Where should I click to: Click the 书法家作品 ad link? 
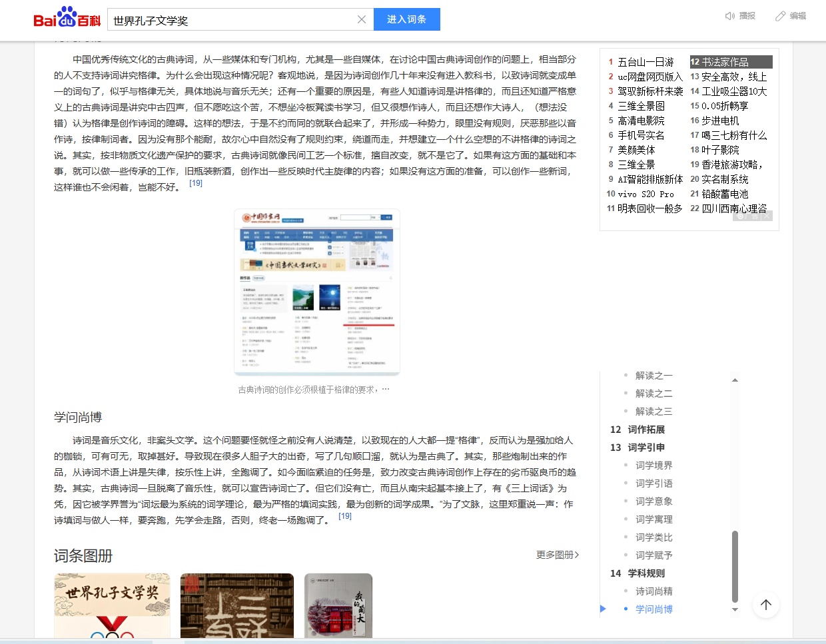tap(725, 62)
